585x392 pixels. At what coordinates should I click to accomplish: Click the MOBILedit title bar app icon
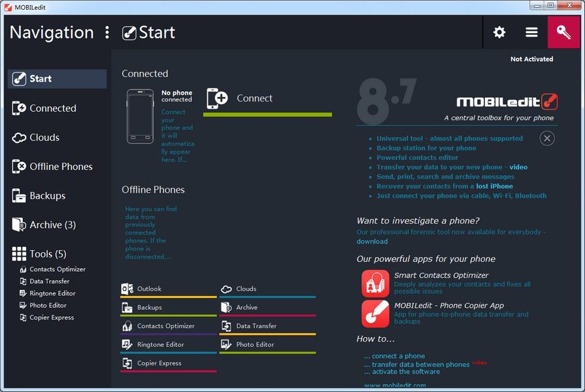click(8, 7)
